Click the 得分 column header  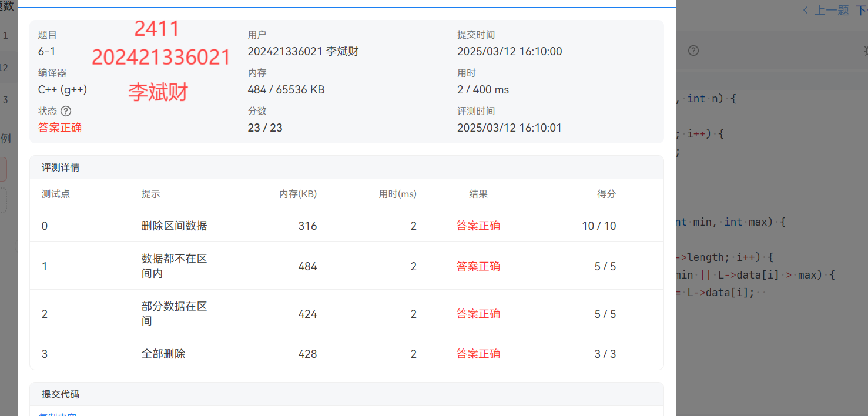[606, 194]
